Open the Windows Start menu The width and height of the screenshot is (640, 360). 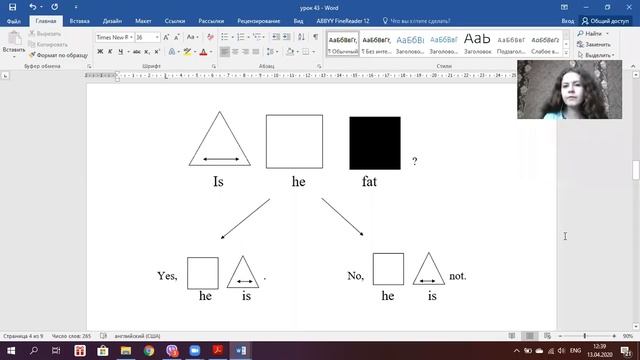[x=11, y=351]
